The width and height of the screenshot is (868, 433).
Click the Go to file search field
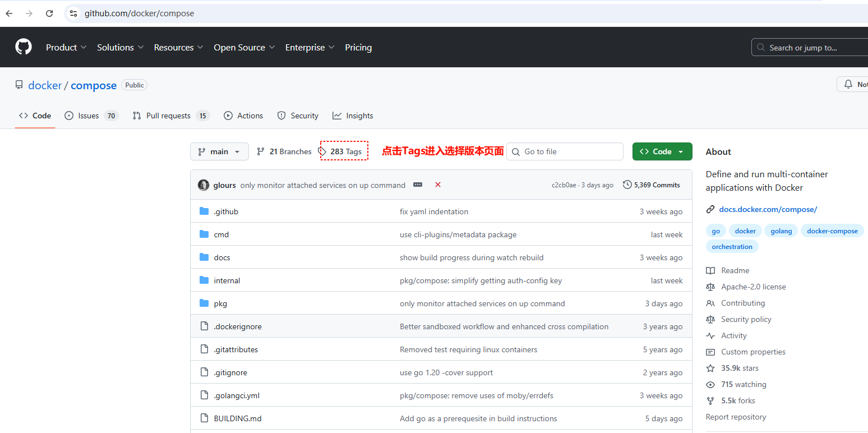tap(565, 151)
